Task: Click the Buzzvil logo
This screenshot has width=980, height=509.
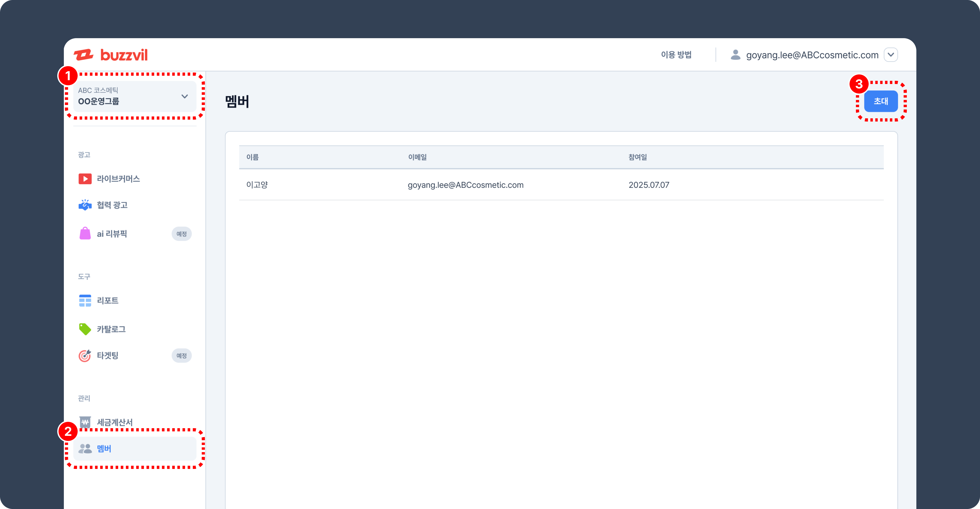Action: pyautogui.click(x=111, y=55)
